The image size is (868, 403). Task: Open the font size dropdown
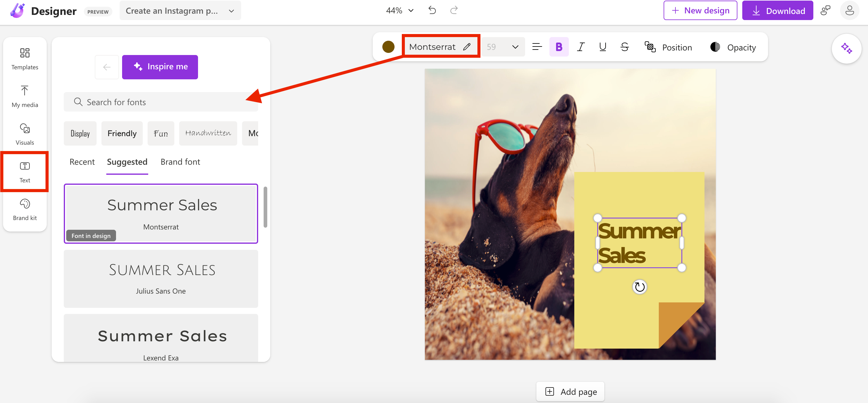tap(515, 47)
